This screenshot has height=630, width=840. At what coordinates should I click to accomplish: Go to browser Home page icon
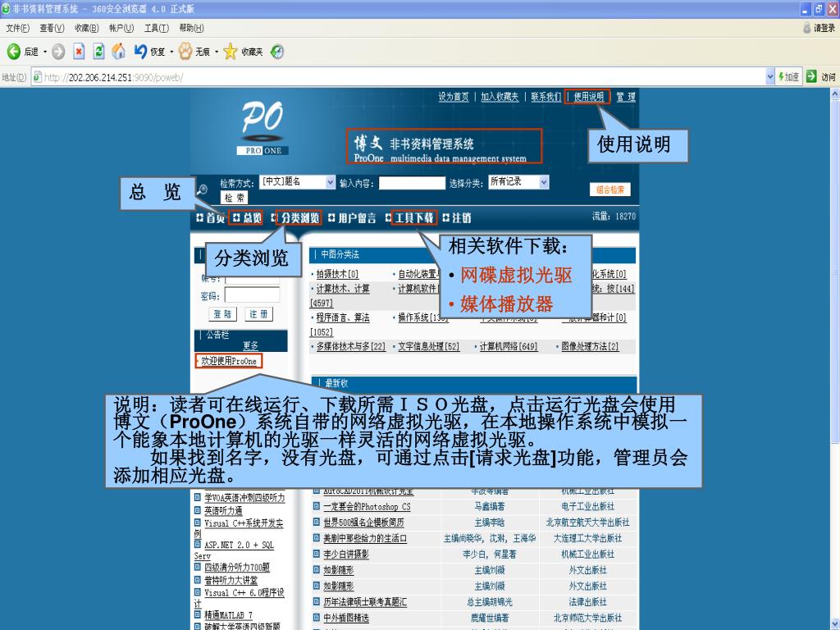point(118,52)
